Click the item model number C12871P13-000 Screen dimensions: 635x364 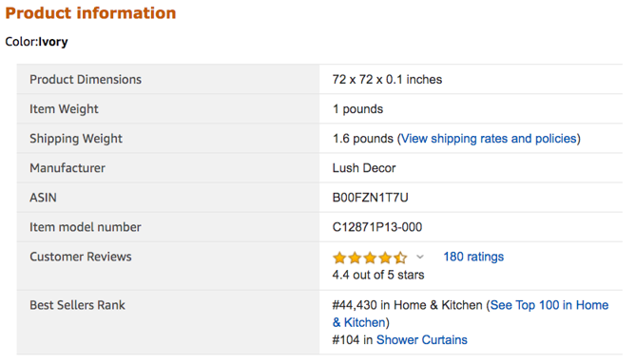pyautogui.click(x=377, y=227)
